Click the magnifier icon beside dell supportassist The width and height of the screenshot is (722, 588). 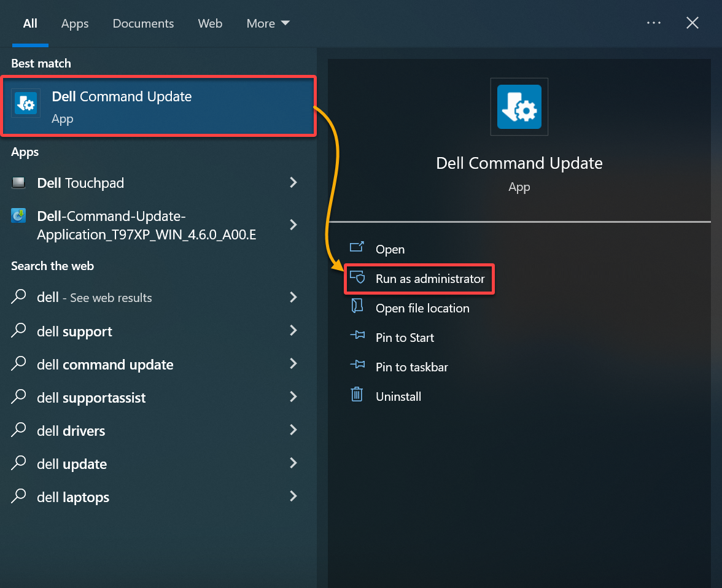point(18,397)
